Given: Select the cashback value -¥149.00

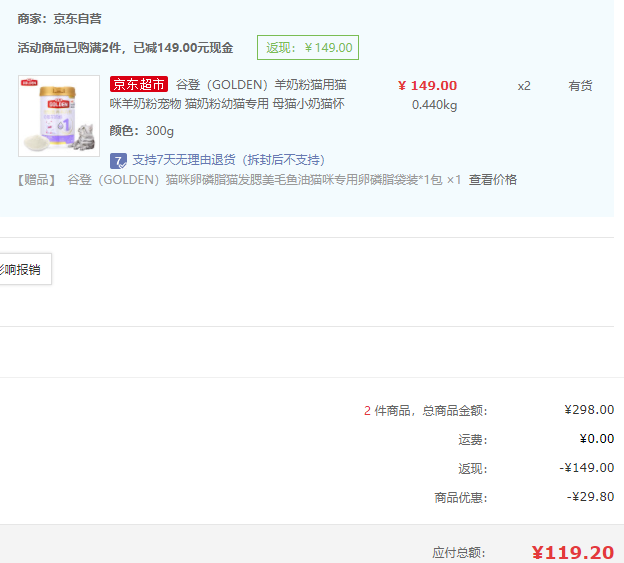Looking at the screenshot, I should 587,468.
